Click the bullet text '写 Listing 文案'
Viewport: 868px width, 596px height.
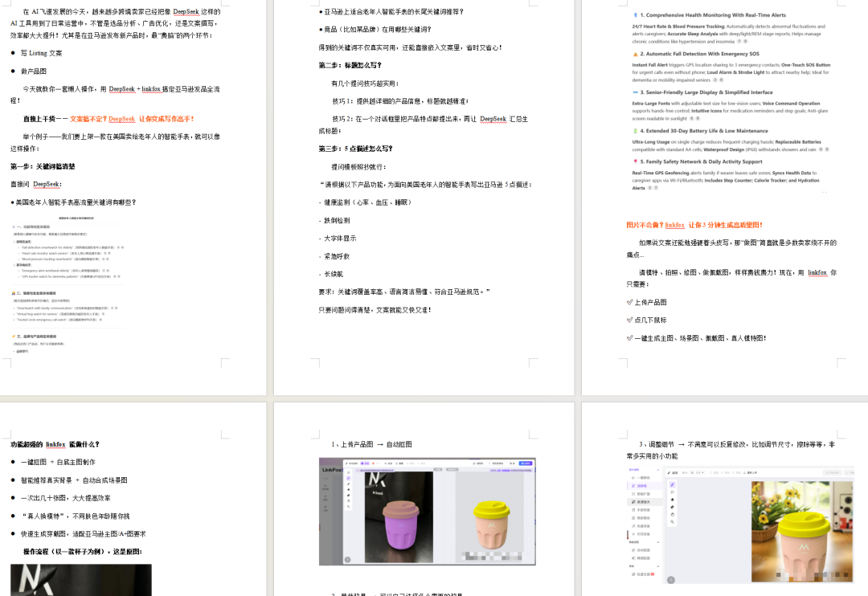tap(42, 53)
